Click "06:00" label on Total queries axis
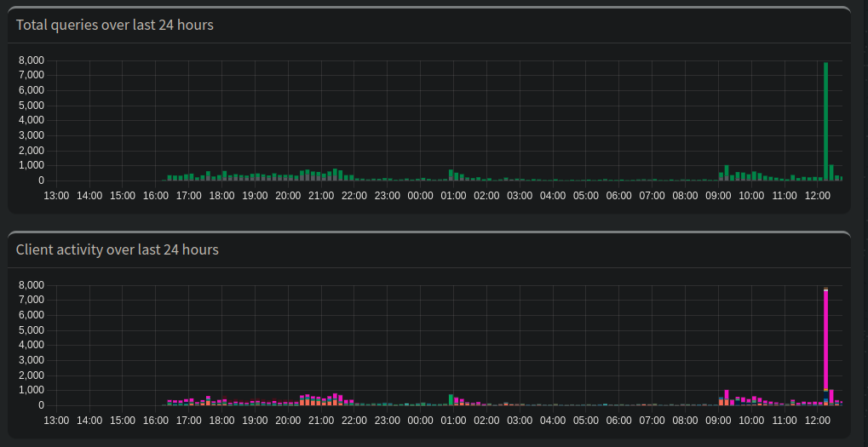This screenshot has width=868, height=447. (x=619, y=196)
